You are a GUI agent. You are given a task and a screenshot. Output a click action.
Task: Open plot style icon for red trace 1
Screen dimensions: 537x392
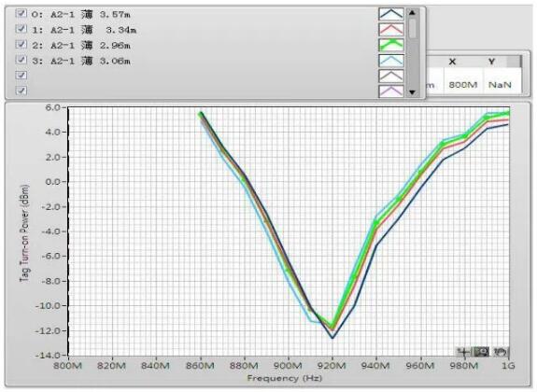click(x=391, y=29)
